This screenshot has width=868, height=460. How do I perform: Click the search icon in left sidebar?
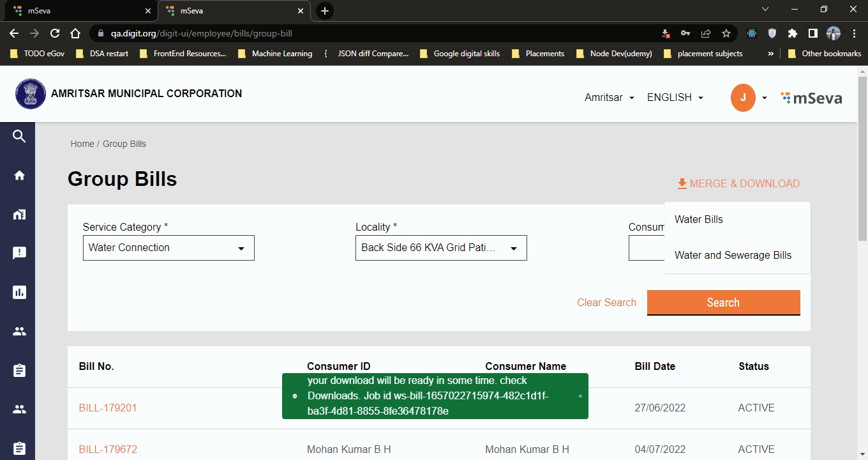click(x=19, y=136)
